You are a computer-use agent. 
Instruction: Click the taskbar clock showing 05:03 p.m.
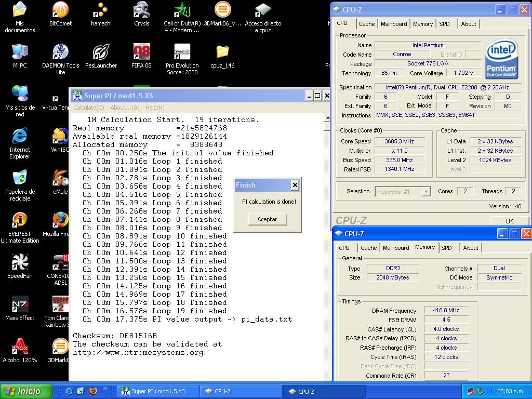511,391
